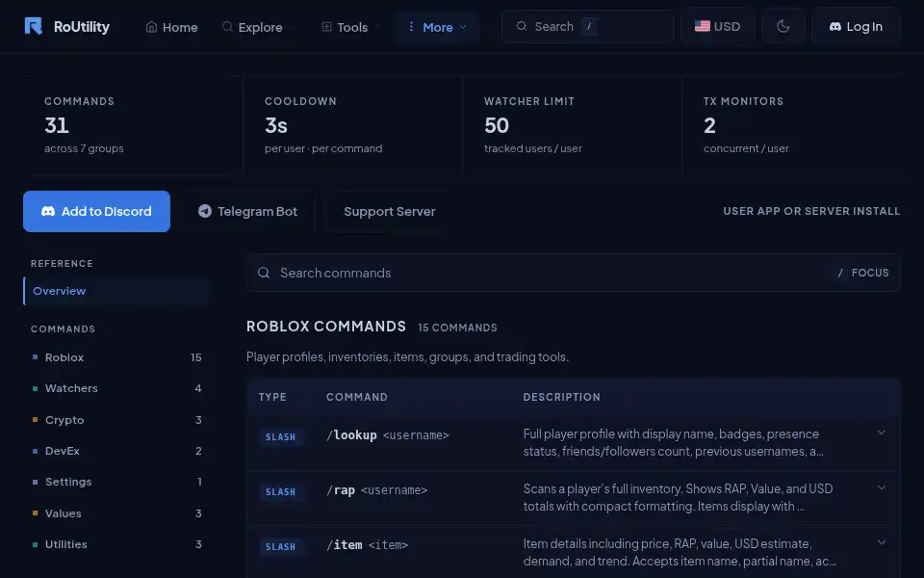Click Discord icon in Add to Discord

pos(48,211)
